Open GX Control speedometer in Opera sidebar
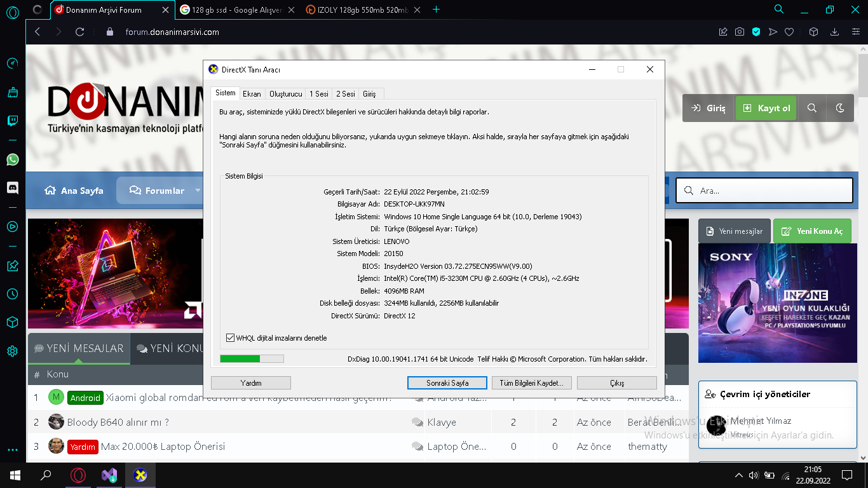This screenshot has height=488, width=868. (x=13, y=64)
